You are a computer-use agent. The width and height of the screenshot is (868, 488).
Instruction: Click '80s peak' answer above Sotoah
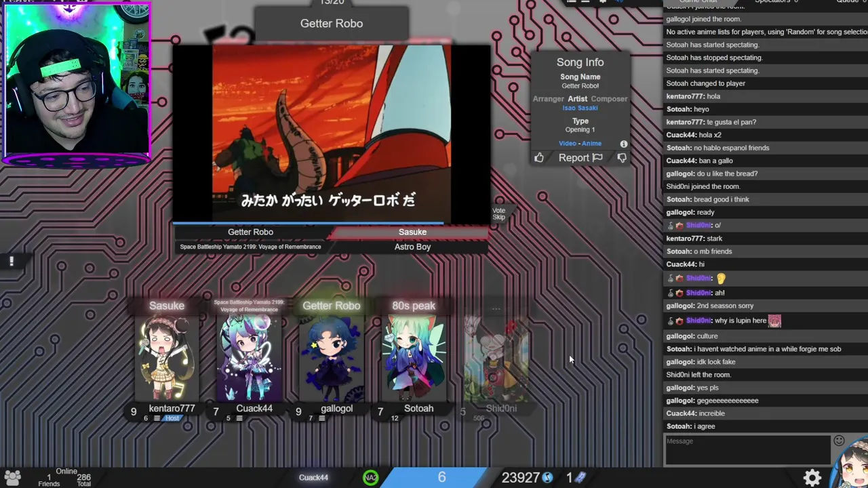[x=414, y=306]
